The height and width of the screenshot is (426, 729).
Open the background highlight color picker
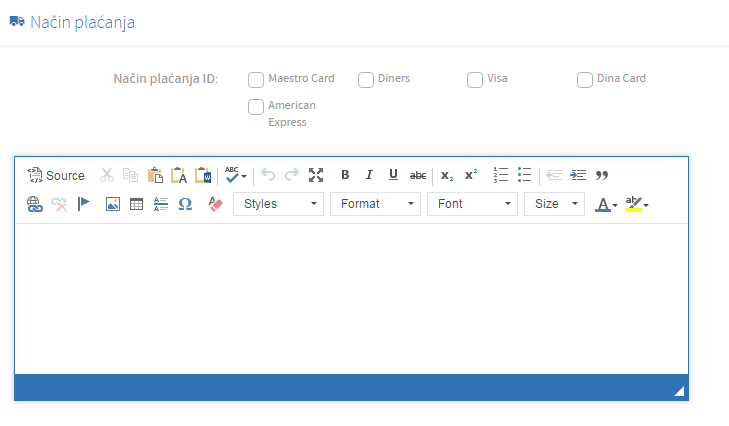coord(637,204)
